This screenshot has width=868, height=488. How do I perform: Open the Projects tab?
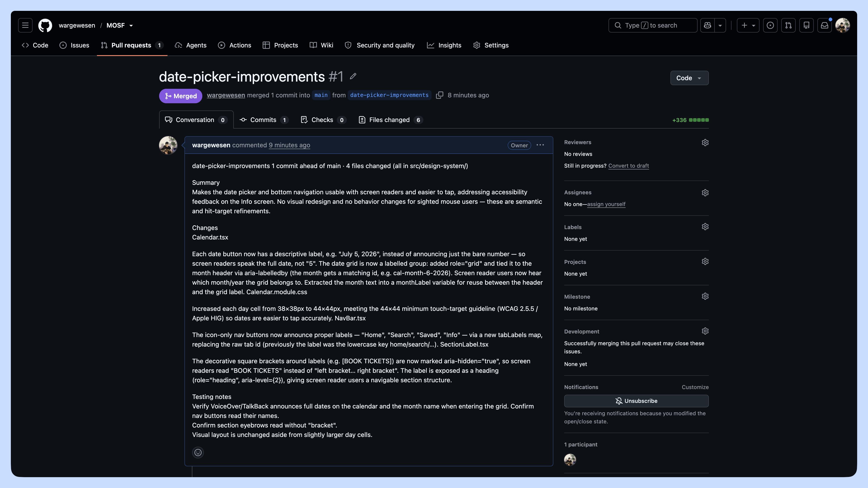coord(280,45)
